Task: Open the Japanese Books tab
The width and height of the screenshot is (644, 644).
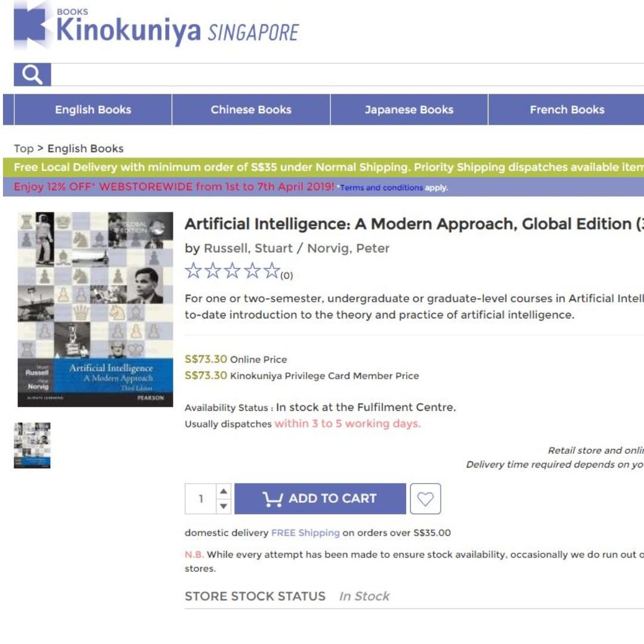Action: 409,110
